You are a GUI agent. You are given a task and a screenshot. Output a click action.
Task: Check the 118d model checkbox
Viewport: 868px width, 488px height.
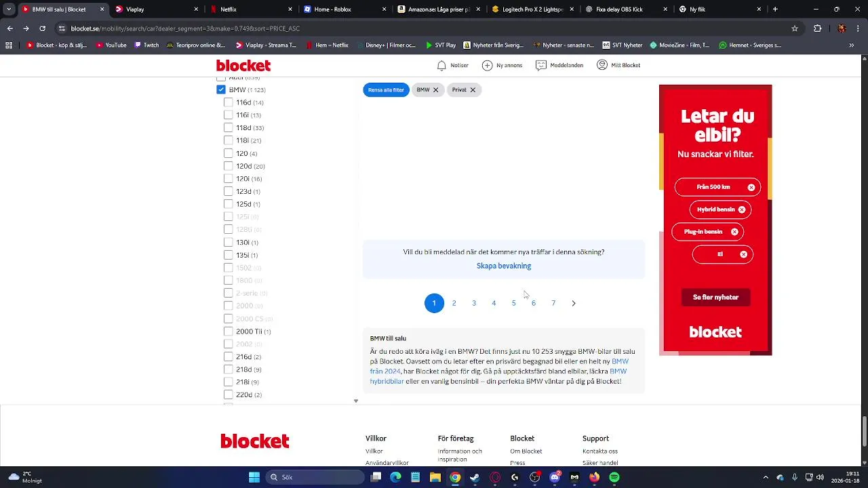tap(229, 127)
